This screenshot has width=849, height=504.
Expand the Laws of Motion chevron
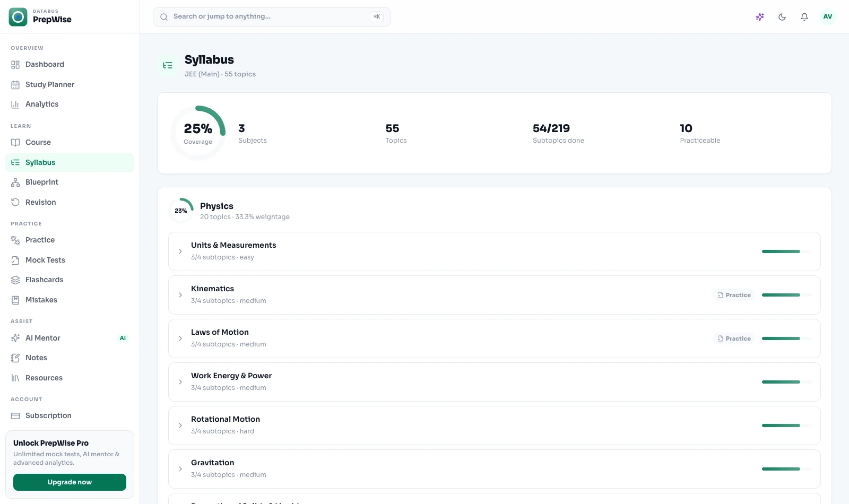(180, 338)
